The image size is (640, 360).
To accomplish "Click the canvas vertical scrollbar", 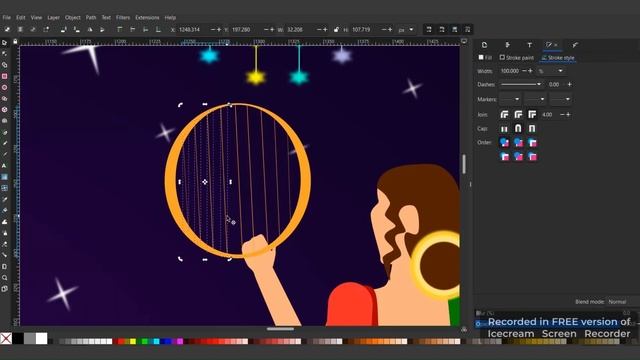I will click(464, 164).
